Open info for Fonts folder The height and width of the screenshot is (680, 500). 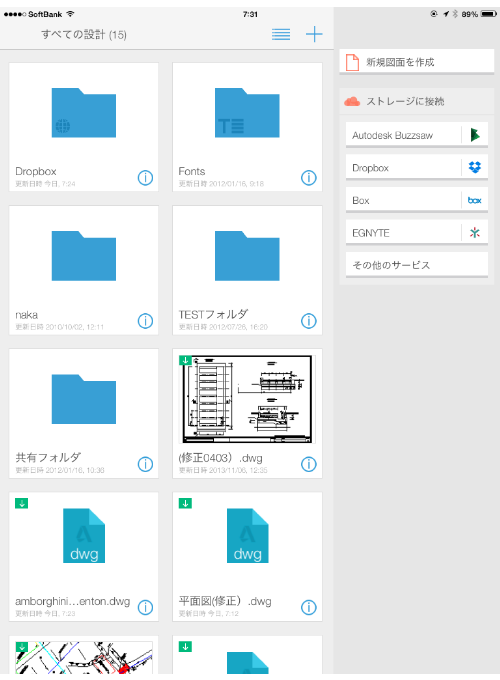tap(309, 177)
